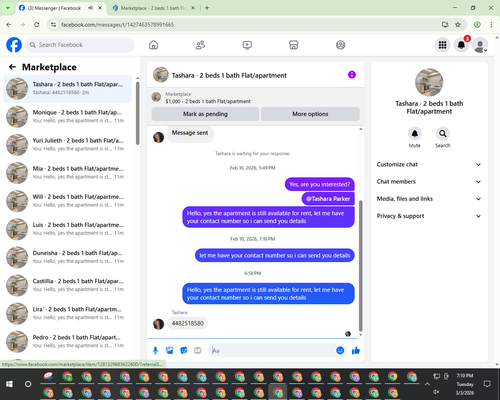
Task: Open the Pedro conversation
Action: pyautogui.click(x=68, y=341)
